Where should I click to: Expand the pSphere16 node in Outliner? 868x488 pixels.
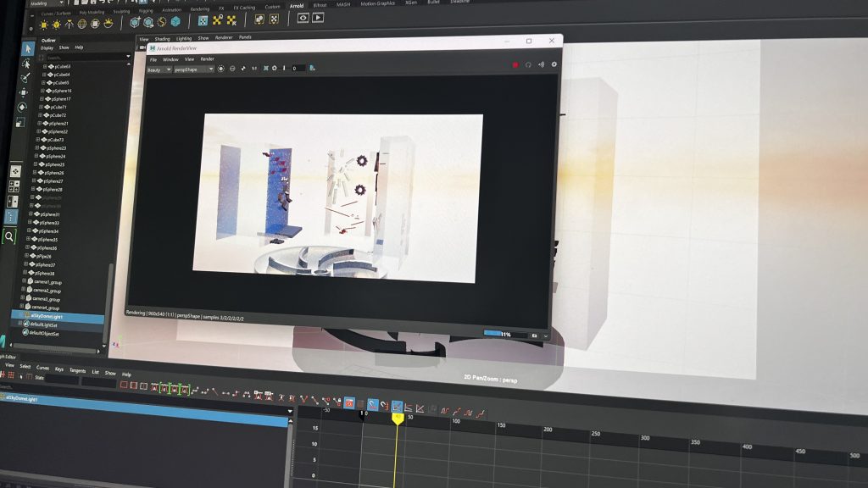coord(42,91)
